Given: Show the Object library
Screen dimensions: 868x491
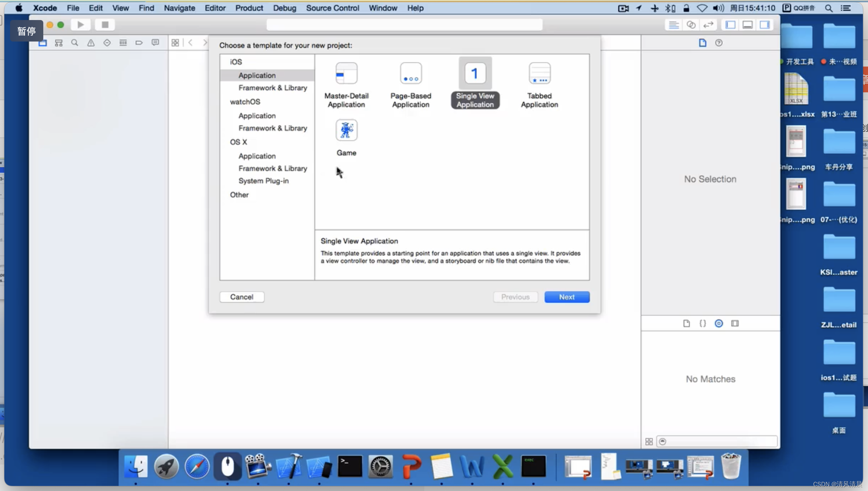Looking at the screenshot, I should tap(718, 324).
